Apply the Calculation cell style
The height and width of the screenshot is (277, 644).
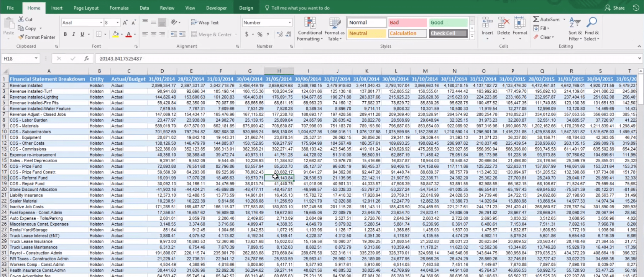click(x=407, y=33)
